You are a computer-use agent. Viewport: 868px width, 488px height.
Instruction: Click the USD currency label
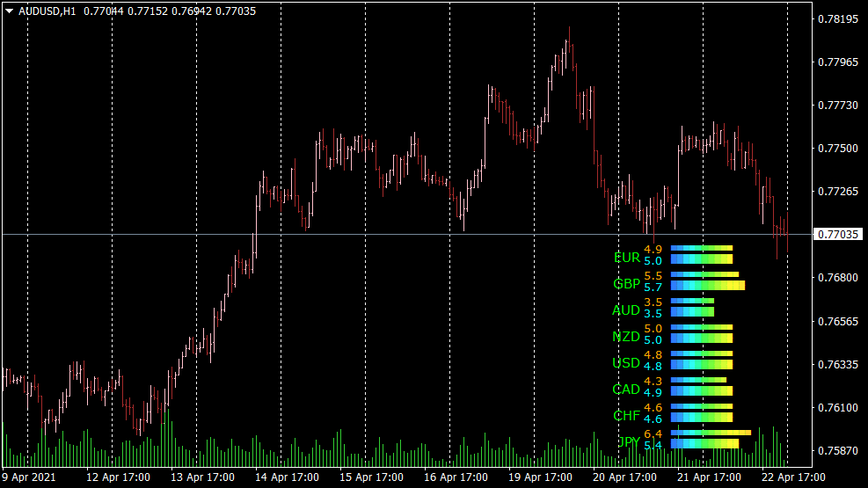click(626, 363)
